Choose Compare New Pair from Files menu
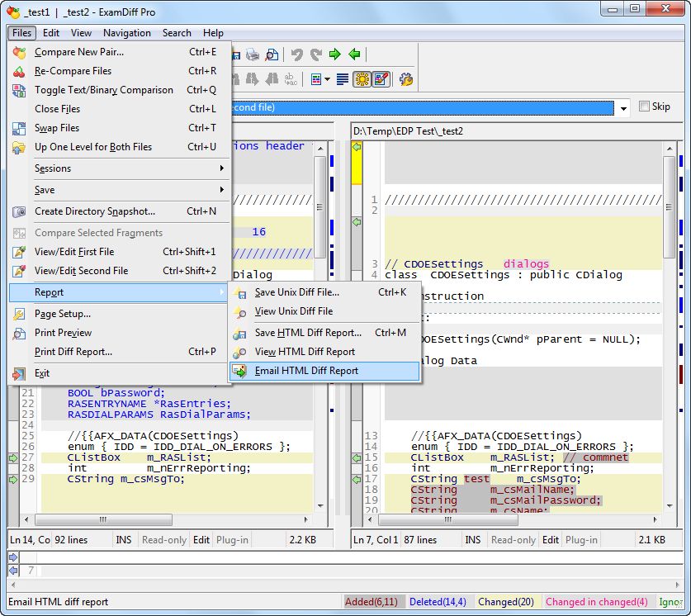Image resolution: width=691 pixels, height=616 pixels. coord(119,52)
